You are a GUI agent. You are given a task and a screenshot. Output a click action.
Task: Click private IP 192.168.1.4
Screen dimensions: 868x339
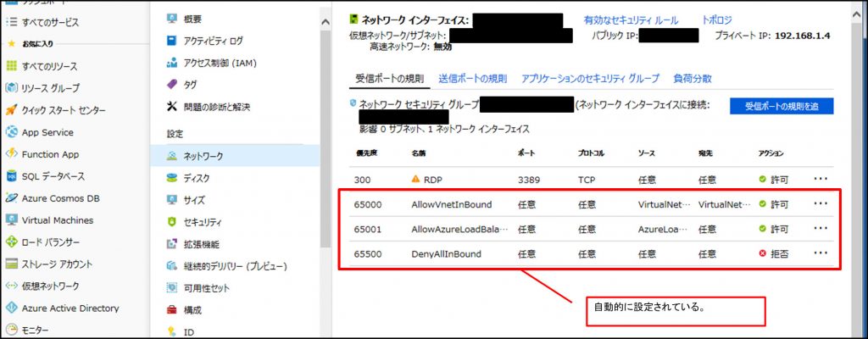[802, 36]
